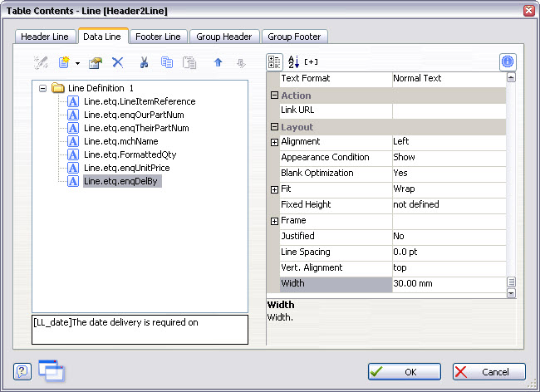Click the expand all [+] icon
This screenshot has width=540, height=392.
coord(311,62)
